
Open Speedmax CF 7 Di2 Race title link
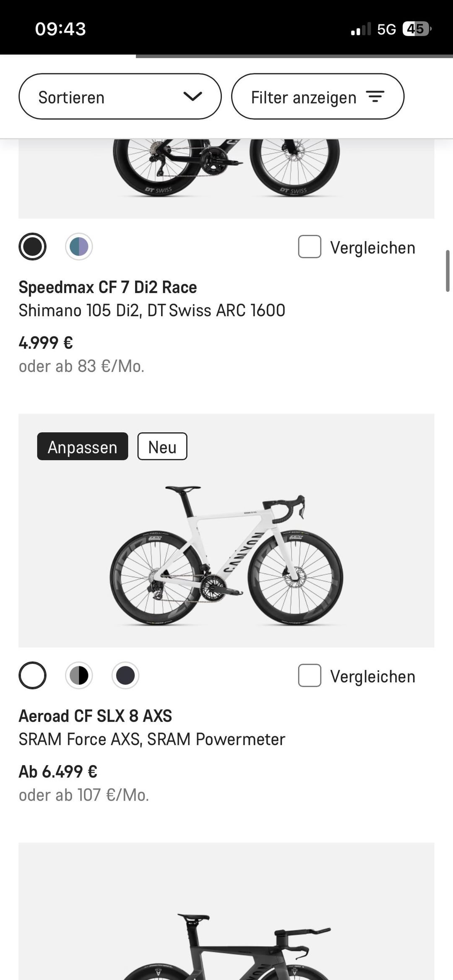click(108, 288)
